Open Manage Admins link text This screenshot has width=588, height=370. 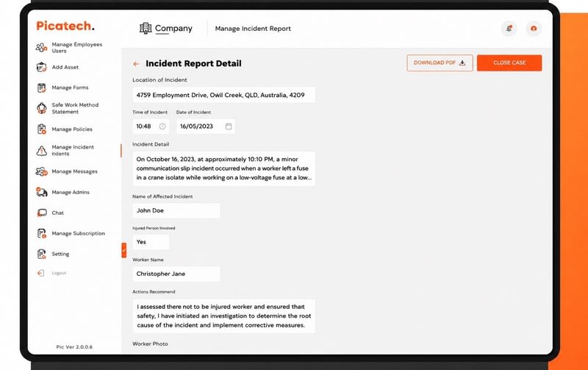pos(71,192)
